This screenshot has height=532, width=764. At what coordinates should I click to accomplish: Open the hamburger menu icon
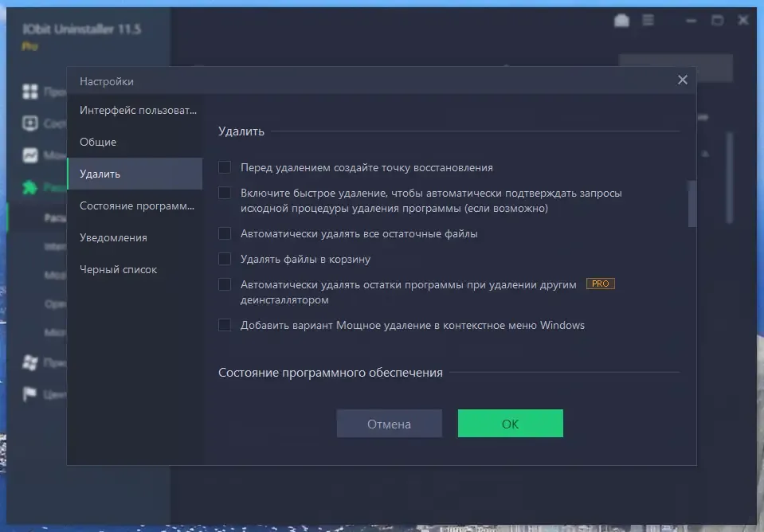point(648,21)
